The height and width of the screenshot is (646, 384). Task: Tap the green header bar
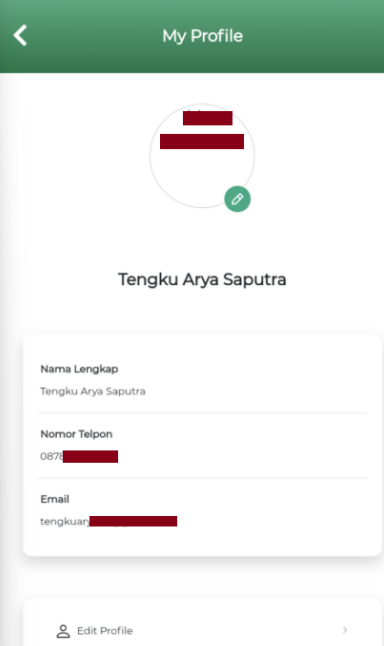click(192, 36)
